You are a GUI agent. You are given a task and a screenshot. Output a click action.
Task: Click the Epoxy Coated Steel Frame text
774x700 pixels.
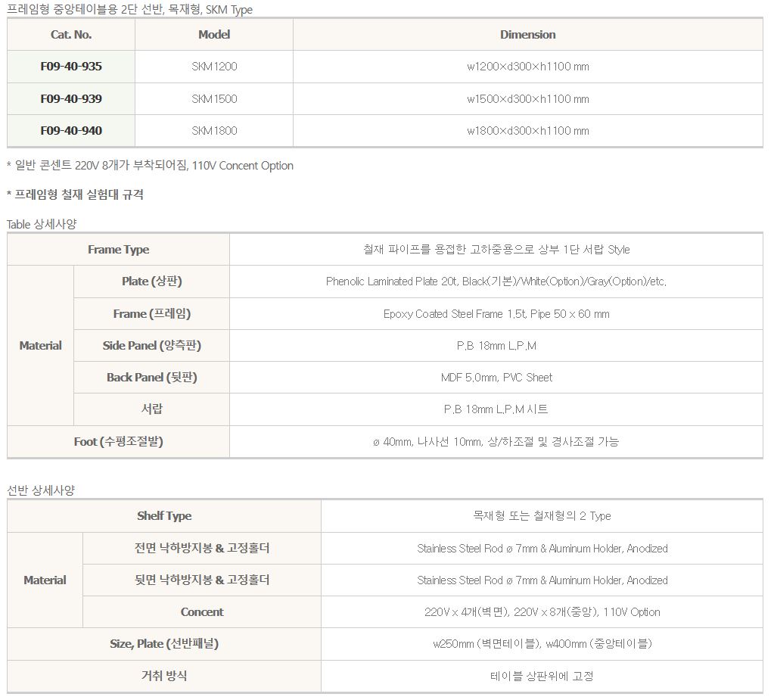click(x=496, y=314)
